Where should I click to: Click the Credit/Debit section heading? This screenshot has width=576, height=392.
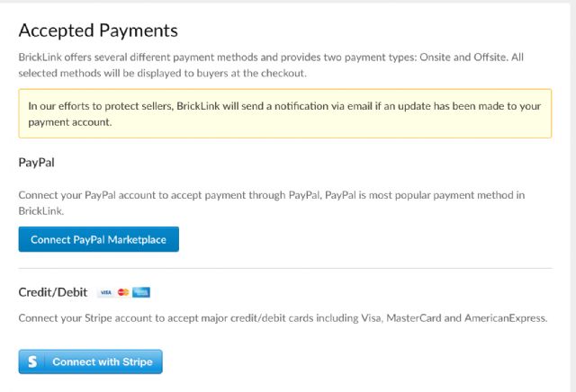click(x=51, y=292)
